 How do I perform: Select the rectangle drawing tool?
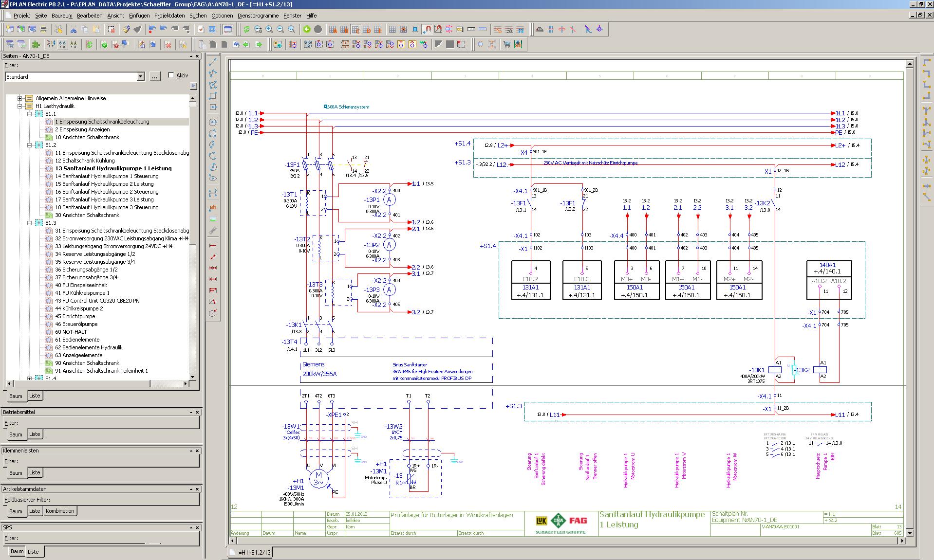[213, 96]
